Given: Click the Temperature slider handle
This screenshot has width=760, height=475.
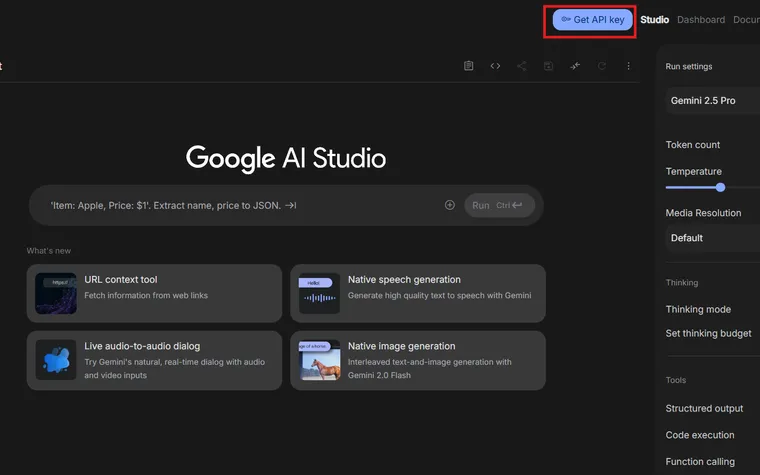Looking at the screenshot, I should pyautogui.click(x=720, y=188).
